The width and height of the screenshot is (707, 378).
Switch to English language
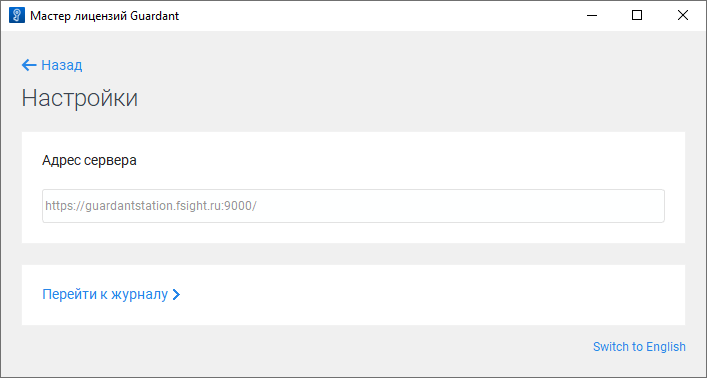(x=639, y=346)
